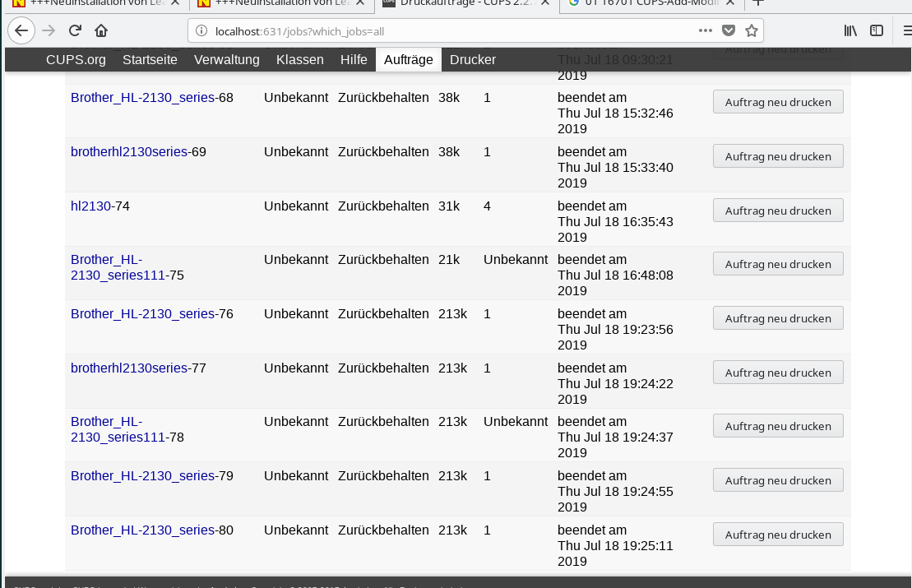Viewport: 912px width, 588px height.
Task: Open the hl2130 printer link
Action: click(90, 206)
